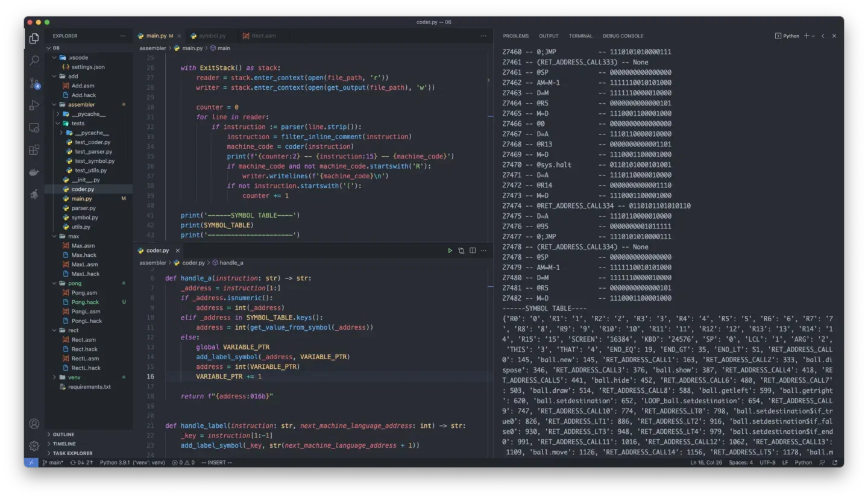Open the Explorer view in activity bar
The width and height of the screenshot is (868, 499).
tap(34, 38)
